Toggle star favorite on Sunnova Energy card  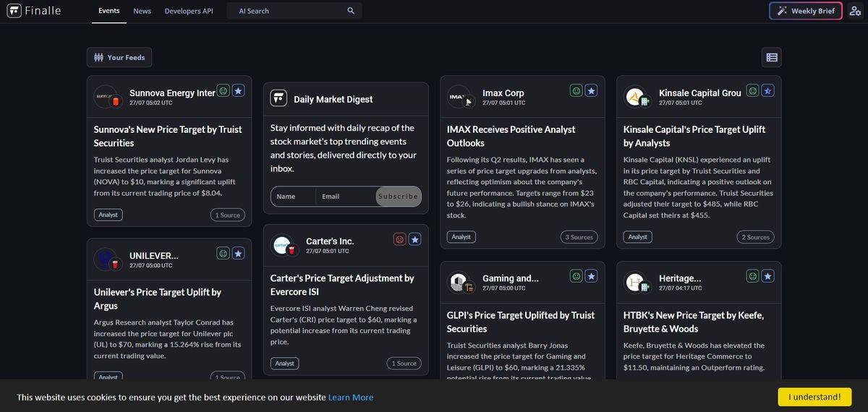click(238, 91)
